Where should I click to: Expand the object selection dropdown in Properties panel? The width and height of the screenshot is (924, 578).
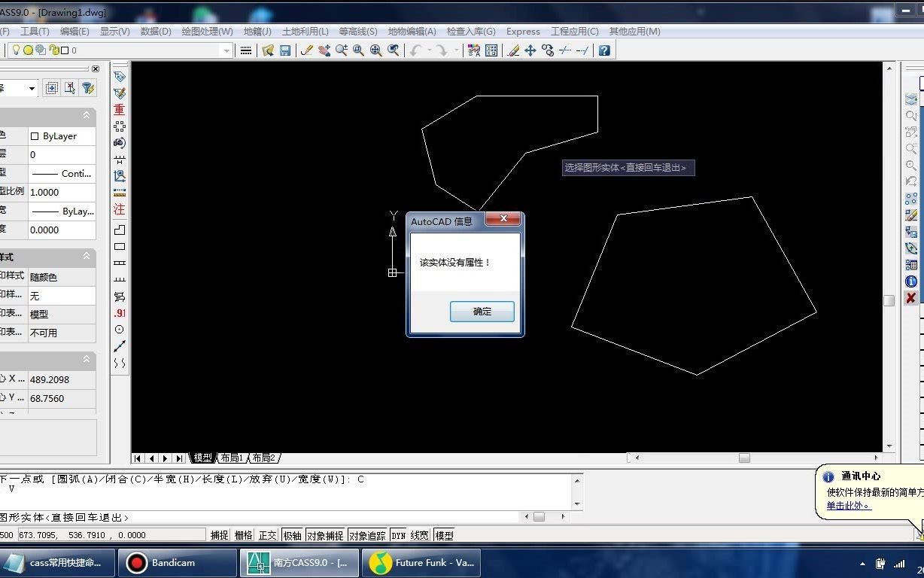pyautogui.click(x=32, y=89)
